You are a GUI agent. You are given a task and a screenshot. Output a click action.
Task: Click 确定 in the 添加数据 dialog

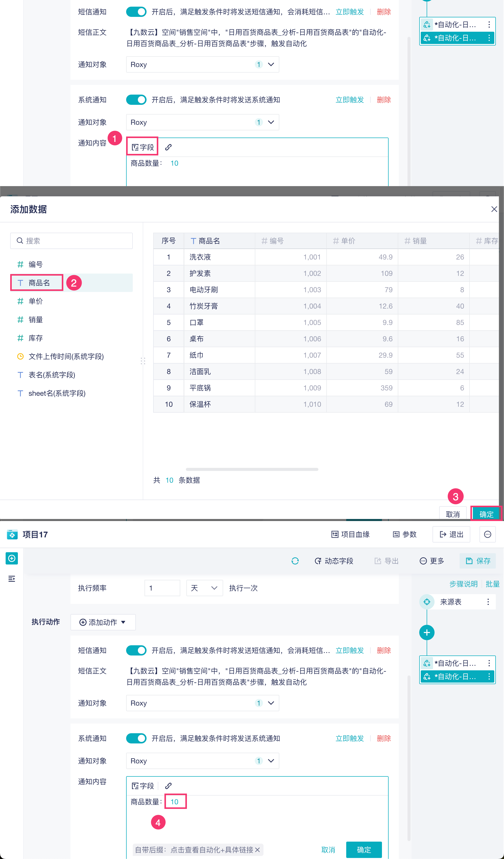tap(486, 514)
